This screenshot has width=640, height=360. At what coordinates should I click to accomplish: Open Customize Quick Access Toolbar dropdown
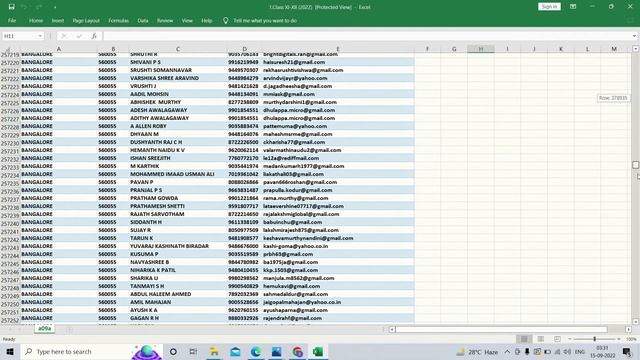[x=55, y=7]
